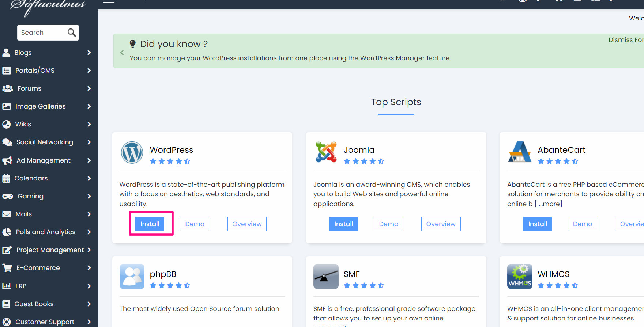Click the Social Networking chat bubbles icon
This screenshot has height=327, width=644.
click(x=7, y=142)
